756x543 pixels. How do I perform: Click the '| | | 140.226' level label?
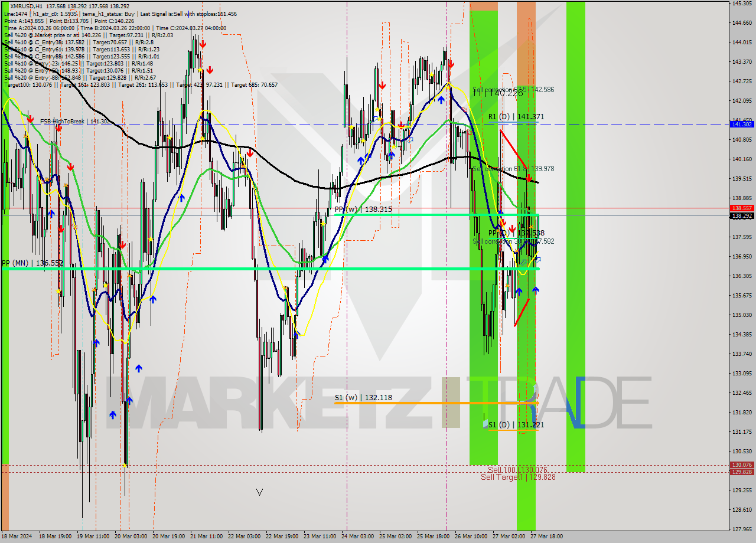(498, 93)
